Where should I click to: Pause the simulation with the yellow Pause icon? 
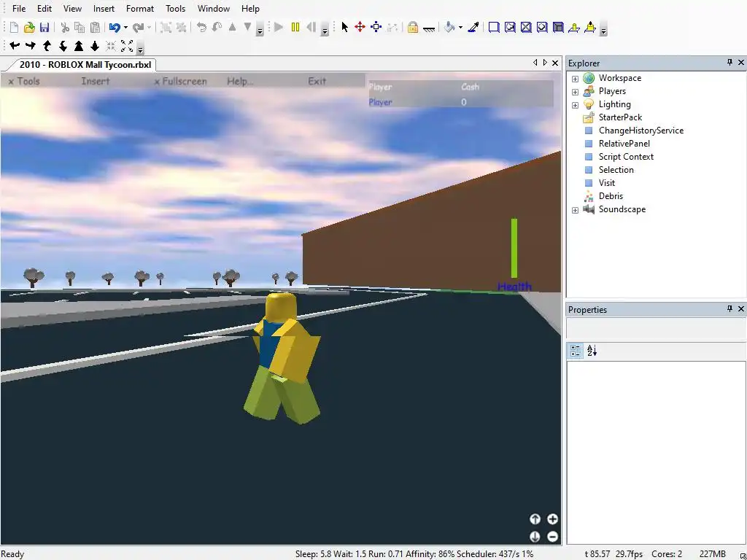point(295,28)
